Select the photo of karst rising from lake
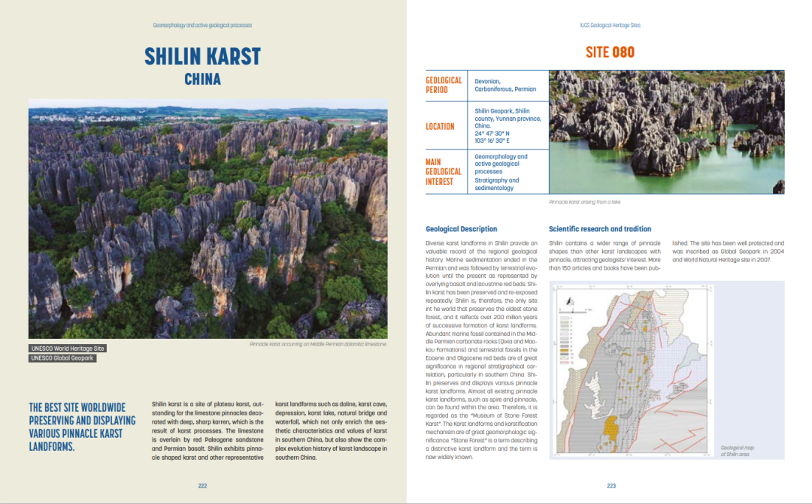This screenshot has width=812, height=504. pos(667,132)
